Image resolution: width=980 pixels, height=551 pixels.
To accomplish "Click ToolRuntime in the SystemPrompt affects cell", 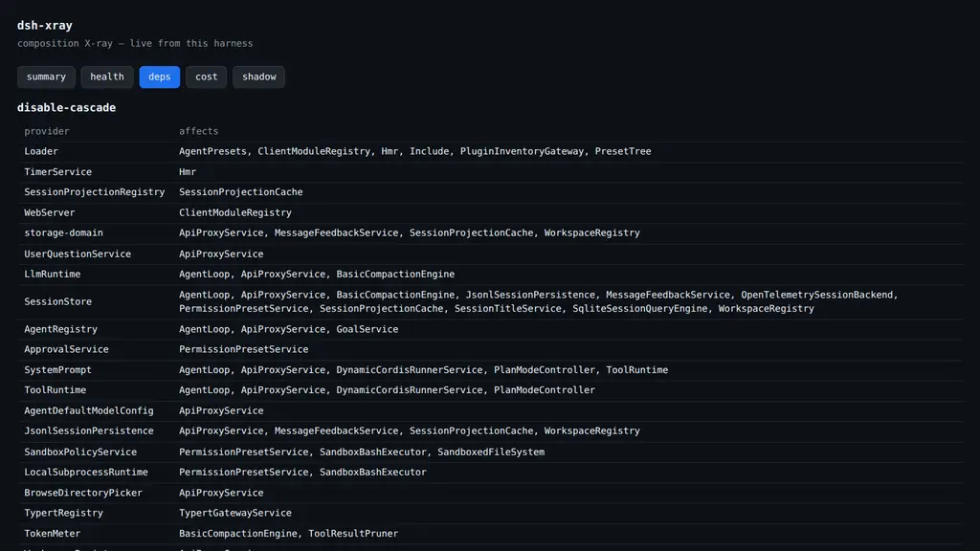I will point(636,370).
